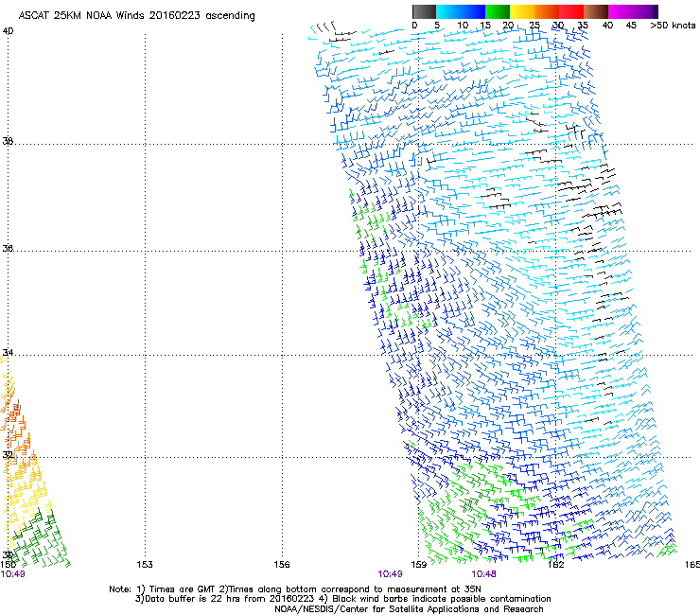
Task: Click the latitude axis label '40'
Action: (8, 31)
